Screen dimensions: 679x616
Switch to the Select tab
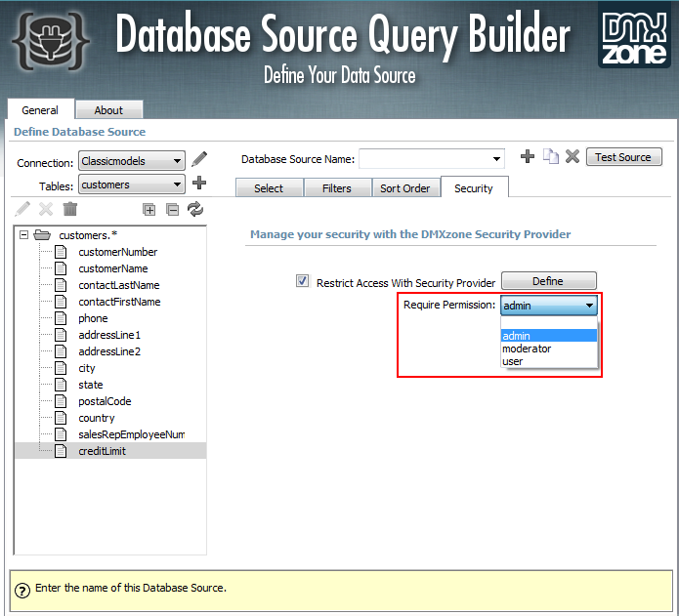[269, 188]
